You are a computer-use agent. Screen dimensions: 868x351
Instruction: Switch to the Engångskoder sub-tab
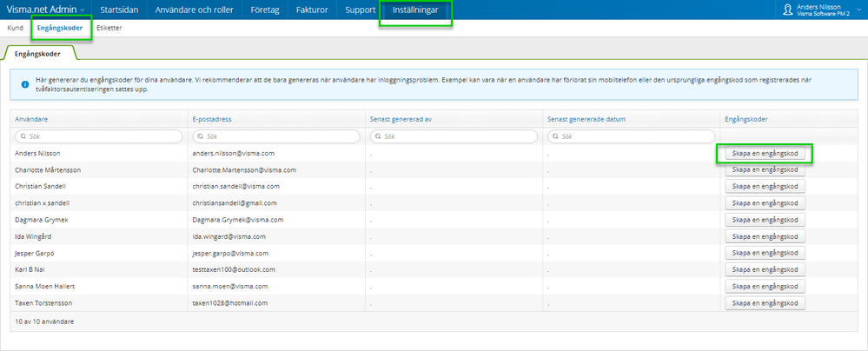[60, 28]
